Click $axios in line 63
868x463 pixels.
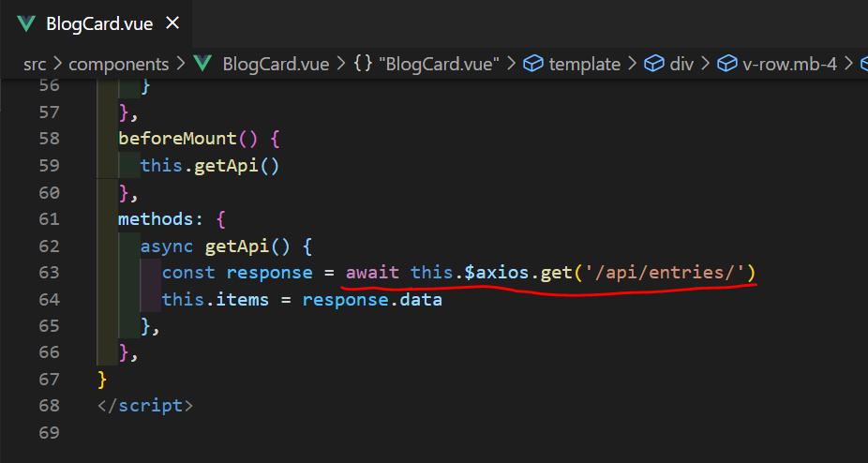coord(496,273)
